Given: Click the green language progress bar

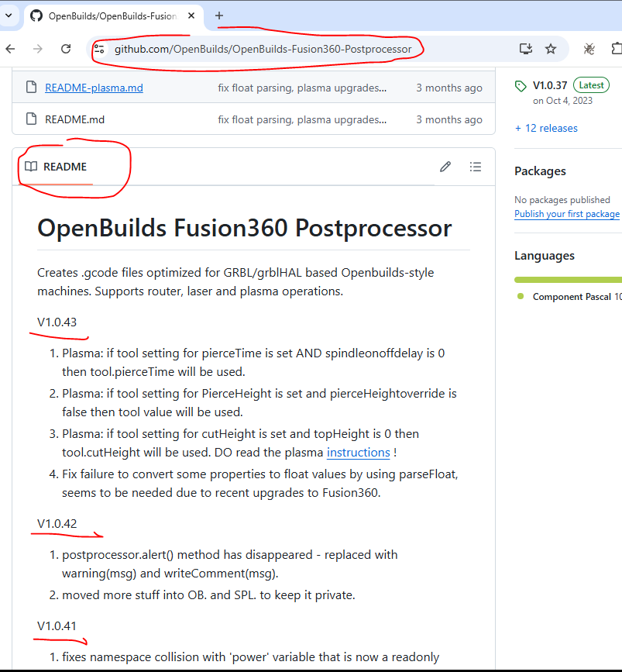Looking at the screenshot, I should (568, 280).
